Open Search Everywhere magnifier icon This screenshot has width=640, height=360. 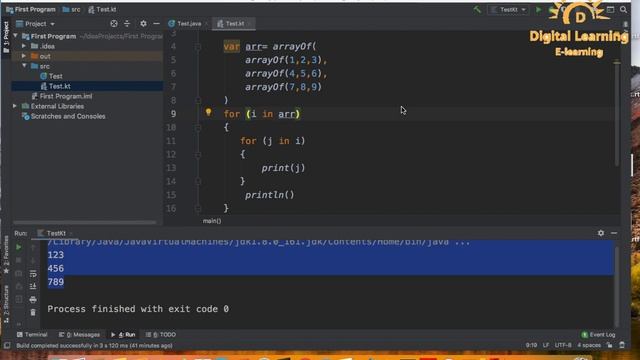623,9
